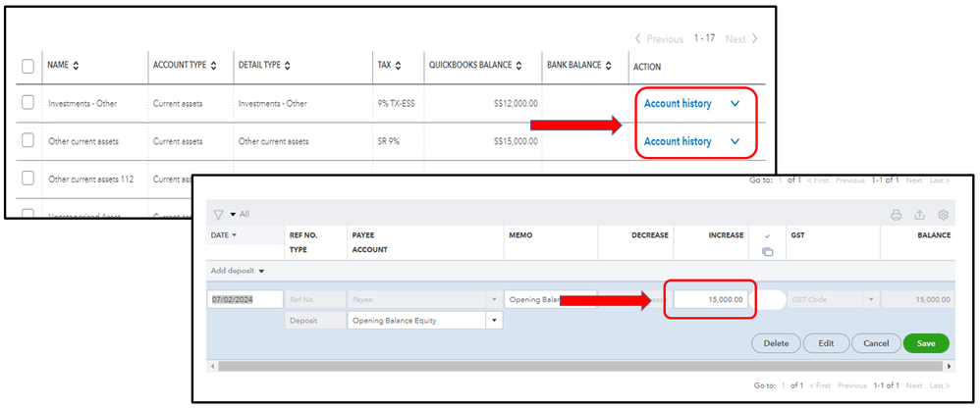Image resolution: width=980 pixels, height=409 pixels.
Task: Tick the select-all accounts checkbox
Action: click(x=27, y=66)
